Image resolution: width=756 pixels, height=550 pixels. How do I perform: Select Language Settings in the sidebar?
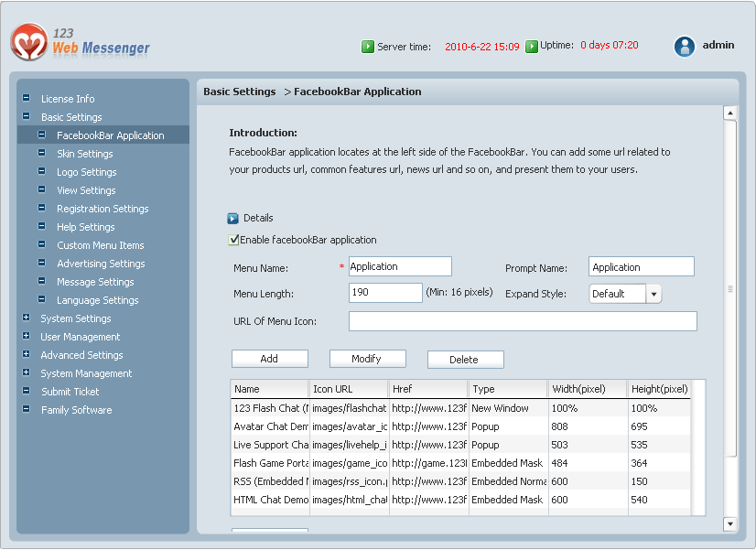(98, 300)
